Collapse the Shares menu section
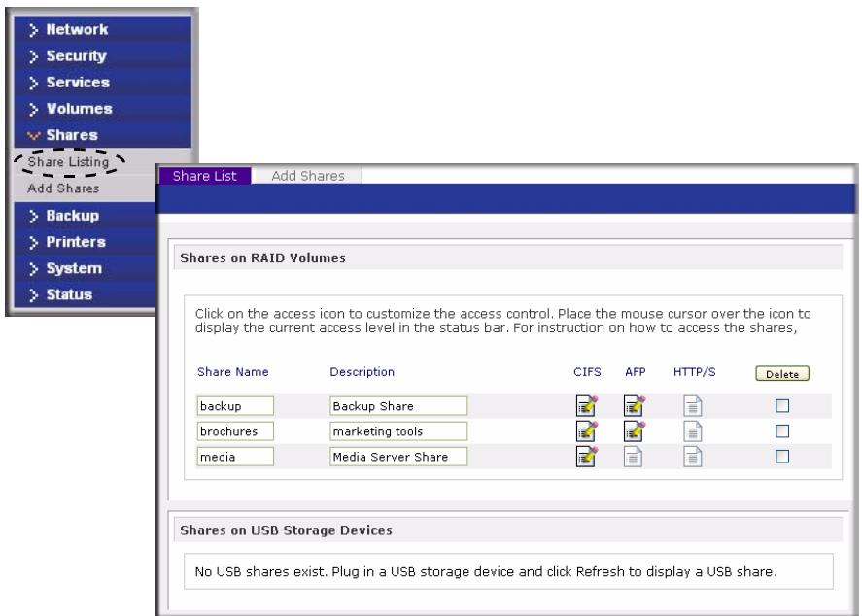The width and height of the screenshot is (862, 616). (x=102, y=135)
